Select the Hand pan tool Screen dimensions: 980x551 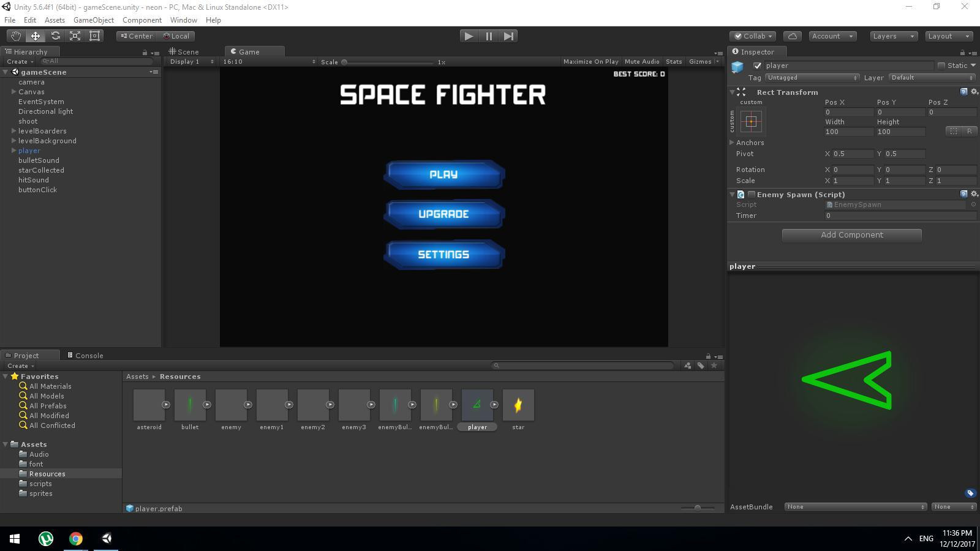pyautogui.click(x=15, y=36)
